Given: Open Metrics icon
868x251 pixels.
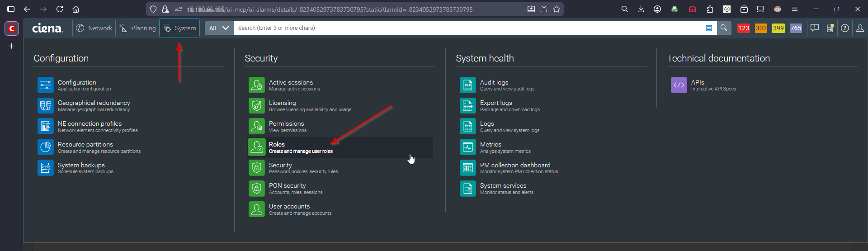Looking at the screenshot, I should (468, 147).
